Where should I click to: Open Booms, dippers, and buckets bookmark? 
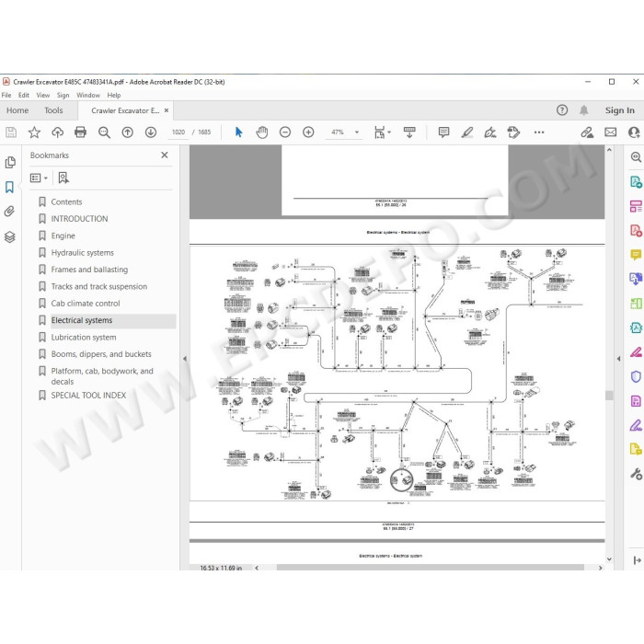101,354
